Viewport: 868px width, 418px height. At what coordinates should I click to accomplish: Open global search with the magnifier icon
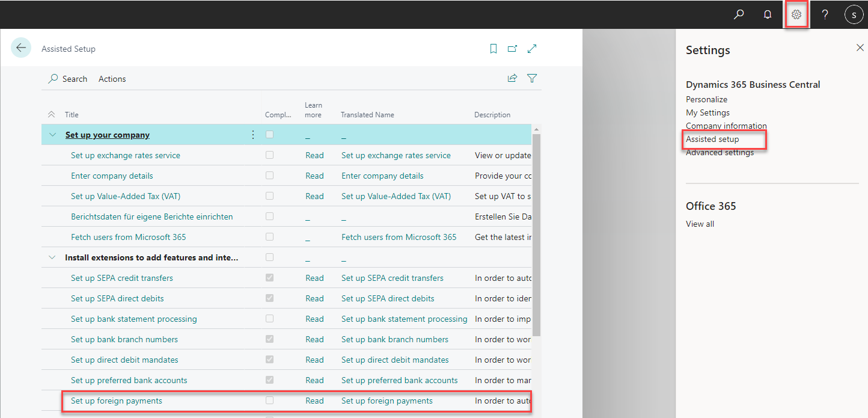click(738, 14)
